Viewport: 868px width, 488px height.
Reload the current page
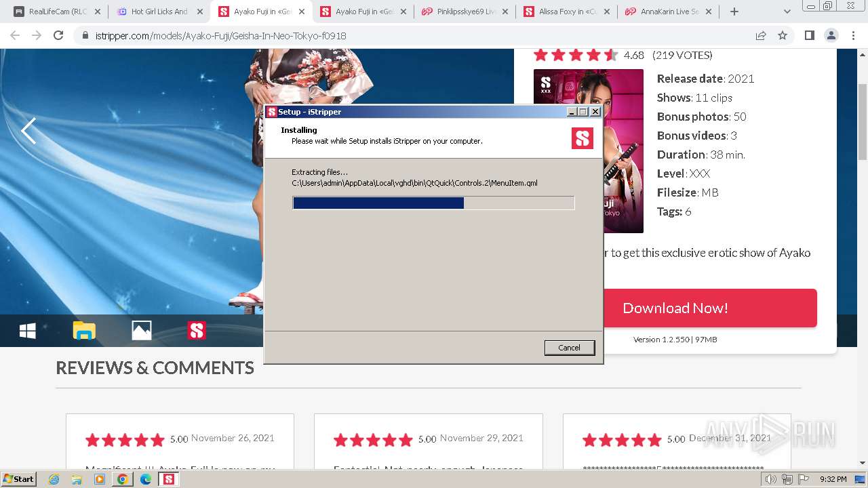click(58, 35)
